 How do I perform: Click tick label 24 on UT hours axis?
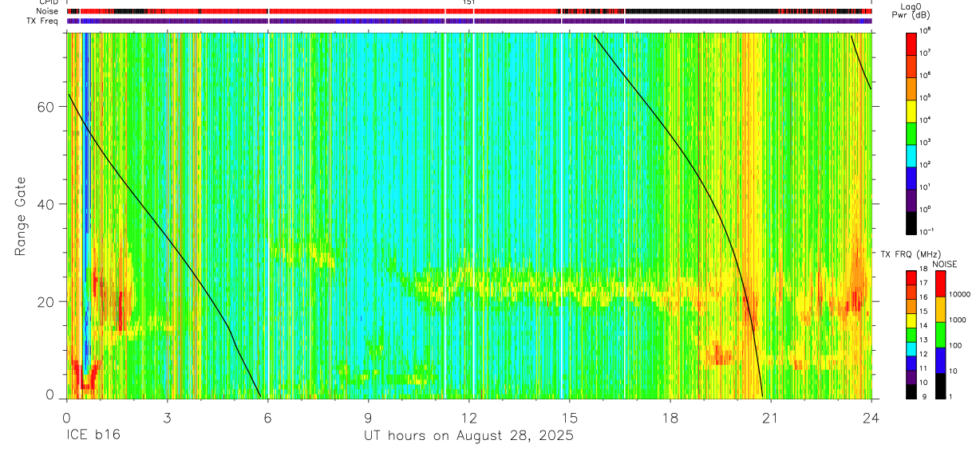click(871, 417)
